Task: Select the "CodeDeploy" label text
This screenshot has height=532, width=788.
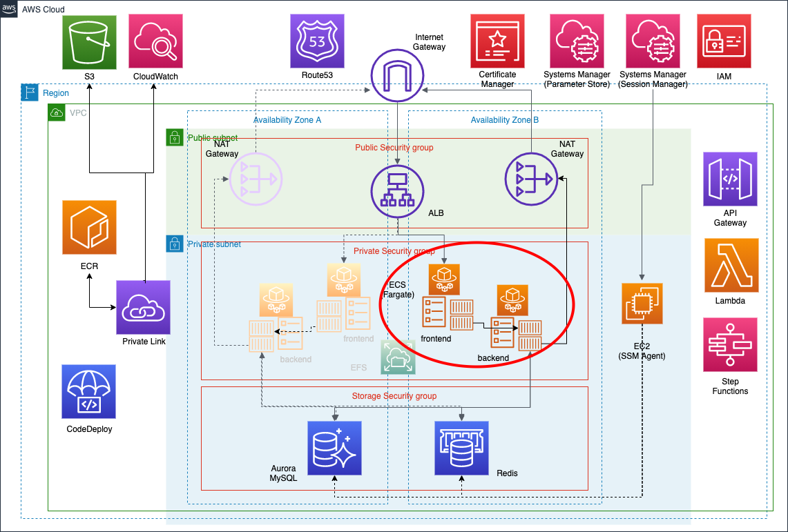Action: click(90, 429)
